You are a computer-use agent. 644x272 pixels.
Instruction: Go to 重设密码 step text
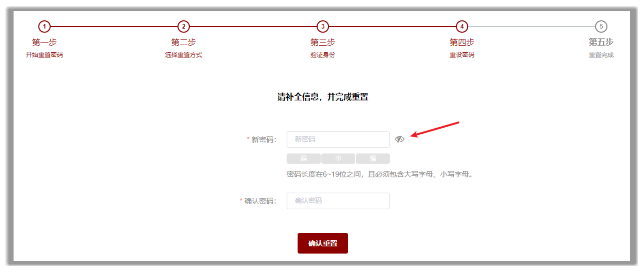point(462,55)
